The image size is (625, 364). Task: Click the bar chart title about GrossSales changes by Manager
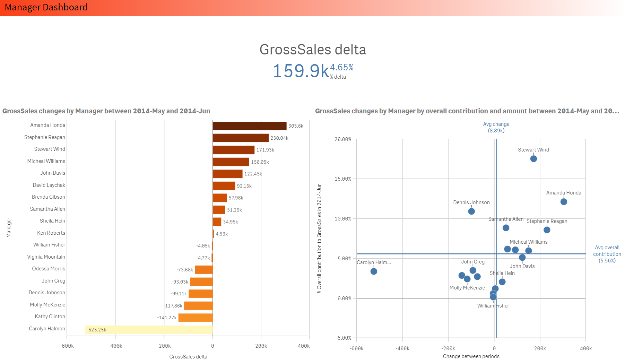click(x=106, y=111)
